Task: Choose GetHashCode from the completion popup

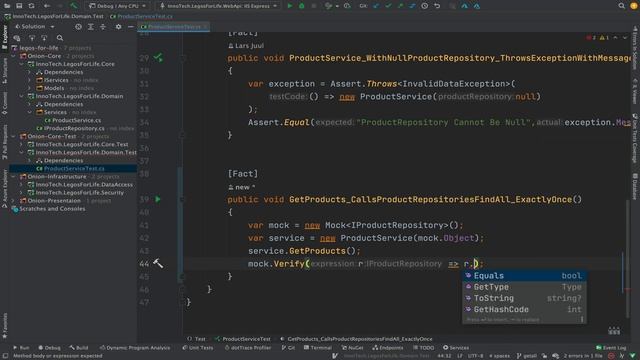Action: click(524, 309)
